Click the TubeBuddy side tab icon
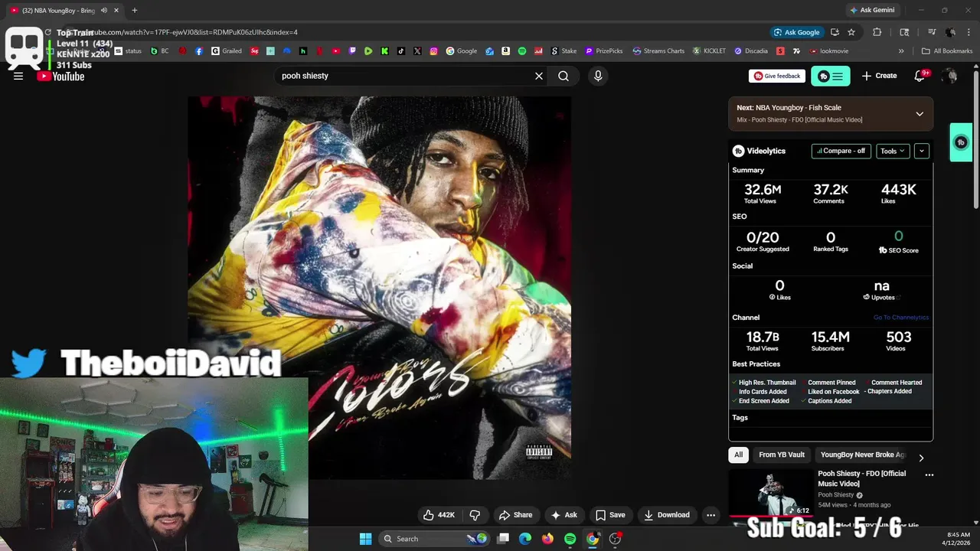The width and height of the screenshot is (980, 551). point(961,142)
